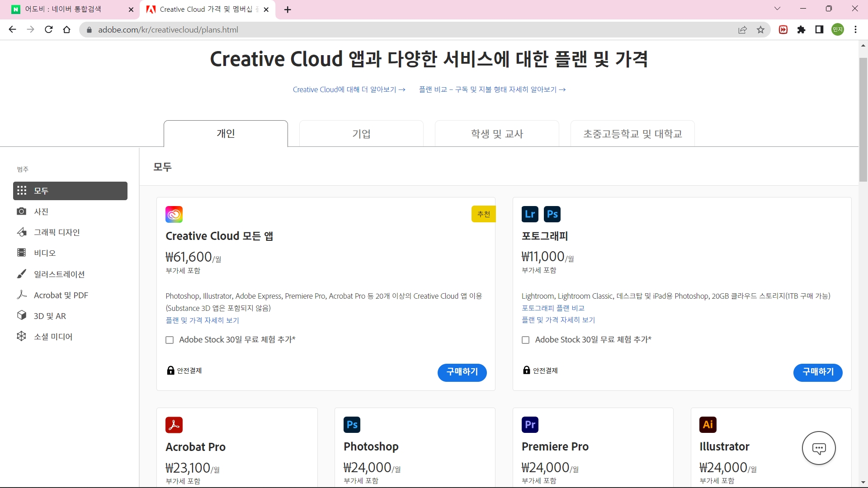Image resolution: width=868 pixels, height=488 pixels.
Task: Check Adobe Stock trial under Creative Cloud 모든 앱
Action: click(170, 340)
